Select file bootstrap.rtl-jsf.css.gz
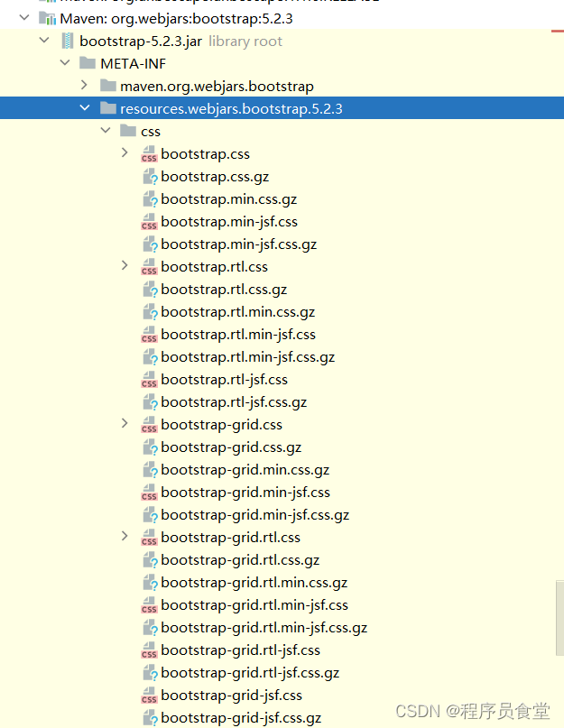 234,402
